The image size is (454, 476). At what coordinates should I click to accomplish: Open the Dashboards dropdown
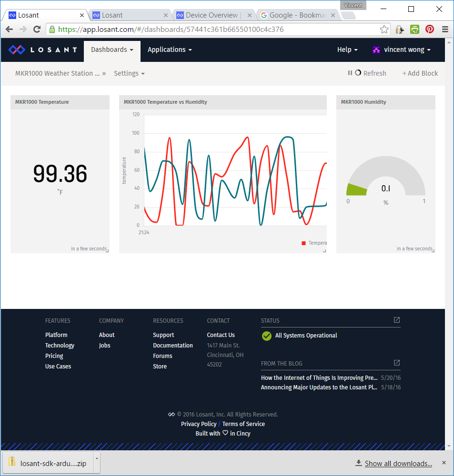pyautogui.click(x=112, y=50)
